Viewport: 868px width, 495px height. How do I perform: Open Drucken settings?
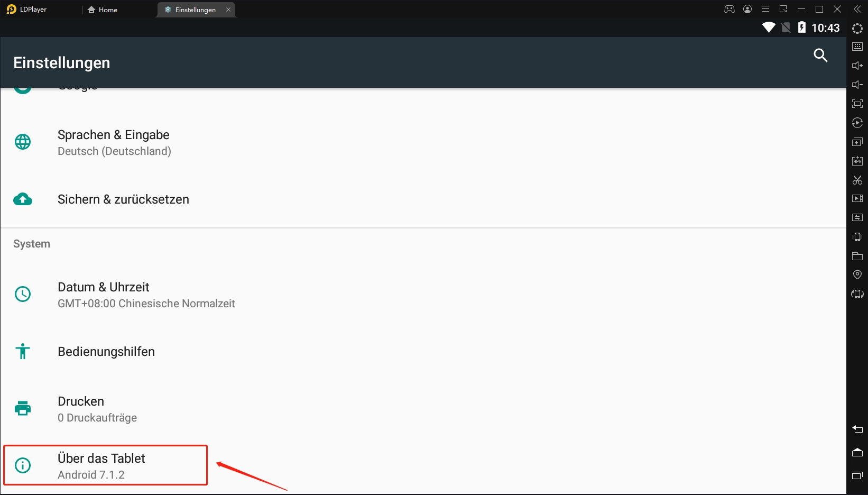423,409
